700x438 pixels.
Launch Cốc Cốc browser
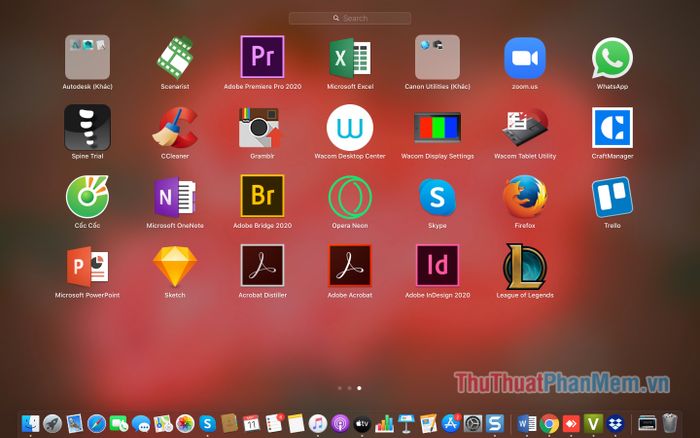88,196
